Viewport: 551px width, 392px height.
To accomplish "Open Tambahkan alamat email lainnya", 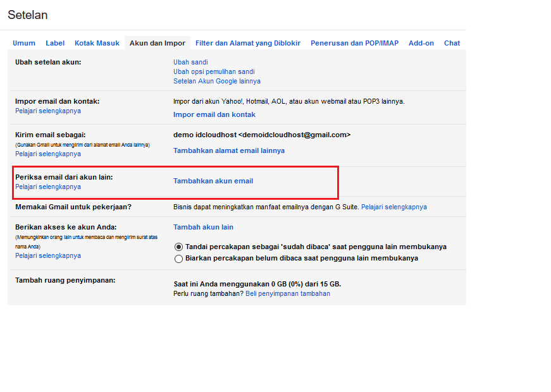I will coord(230,150).
